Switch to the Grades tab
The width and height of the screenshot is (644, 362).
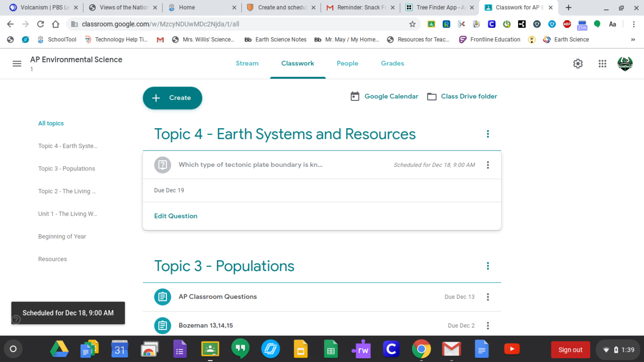392,64
